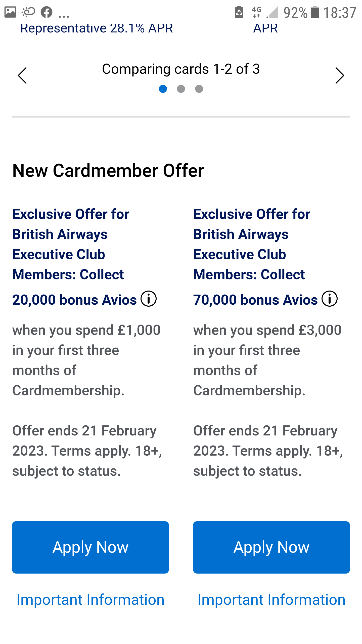Select the first carousel page dot
Image resolution: width=362 pixels, height=644 pixels.
[163, 89]
